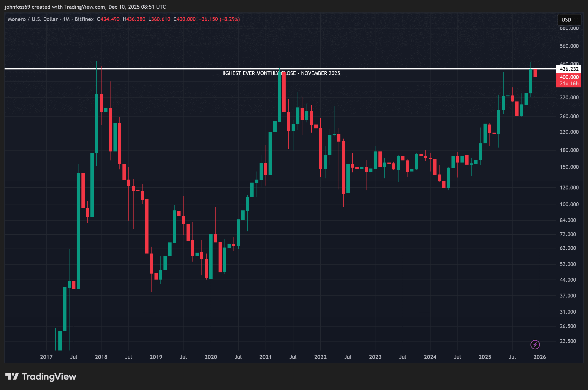Image resolution: width=588 pixels, height=390 pixels.
Task: Click the latest red December 2025 candle
Action: tap(535, 73)
